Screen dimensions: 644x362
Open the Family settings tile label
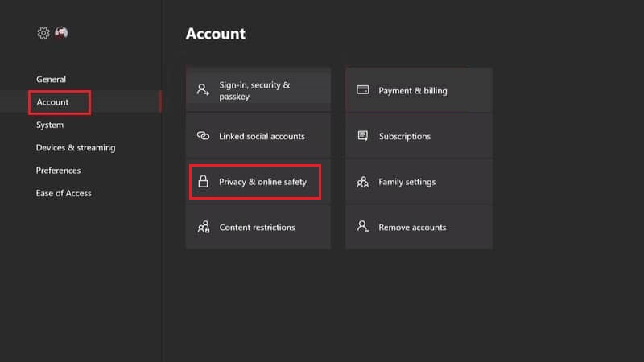407,182
